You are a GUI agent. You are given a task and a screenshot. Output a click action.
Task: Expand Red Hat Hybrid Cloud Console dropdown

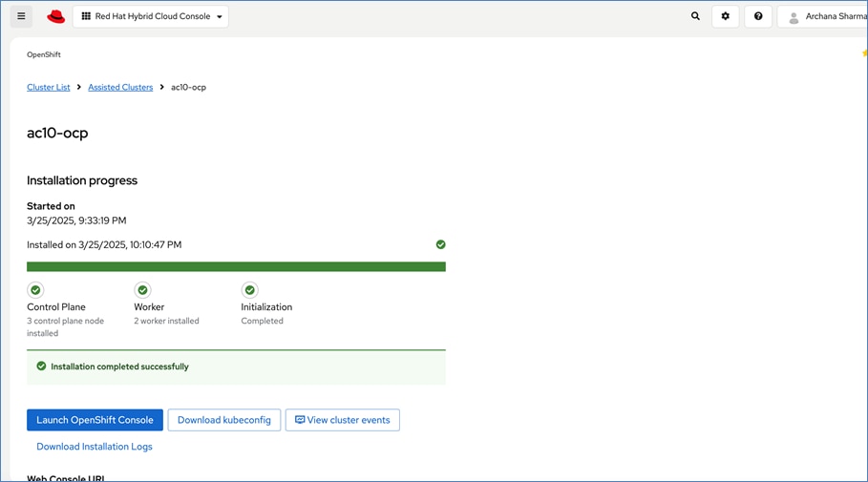coord(151,16)
